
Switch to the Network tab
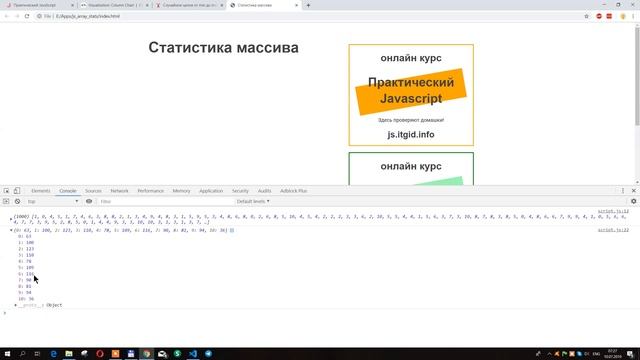point(119,191)
